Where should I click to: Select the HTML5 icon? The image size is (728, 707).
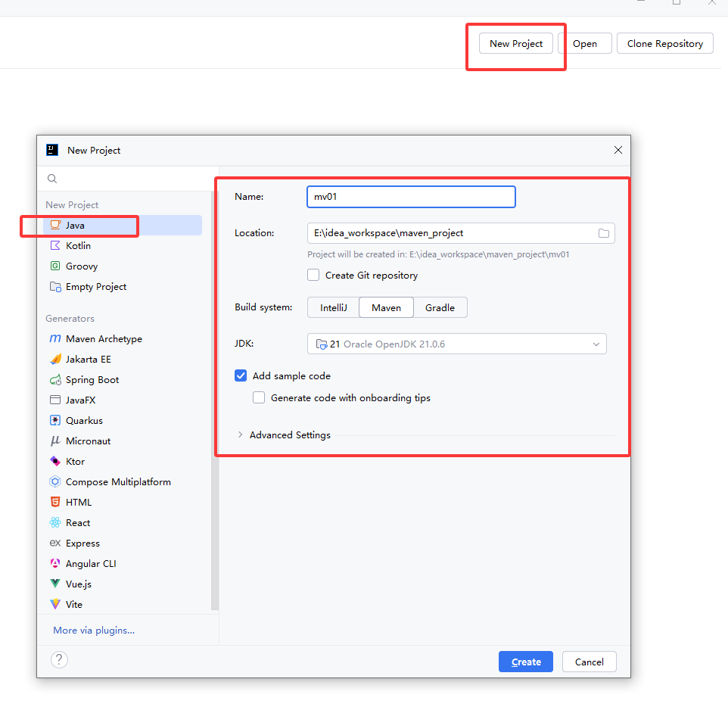click(x=55, y=502)
